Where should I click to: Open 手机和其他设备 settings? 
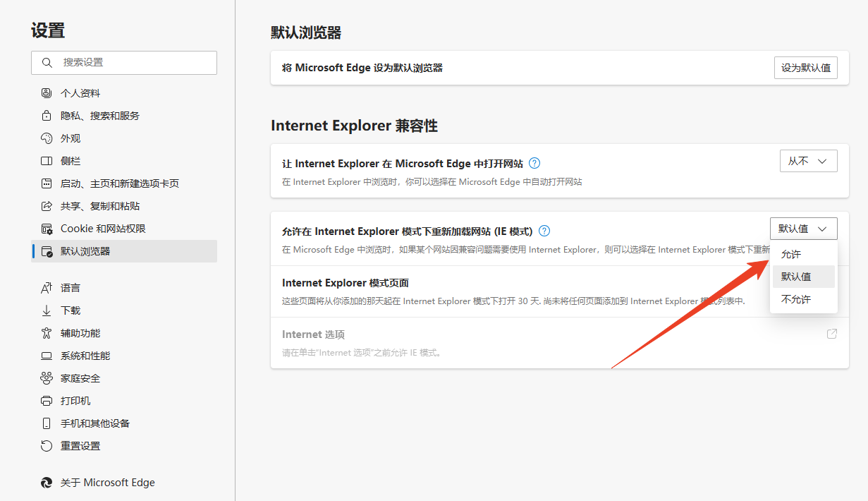point(124,423)
